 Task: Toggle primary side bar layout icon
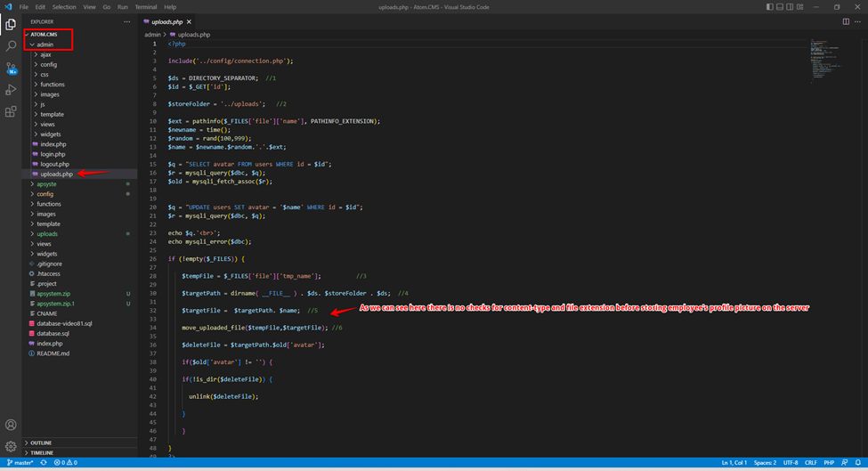click(x=769, y=7)
